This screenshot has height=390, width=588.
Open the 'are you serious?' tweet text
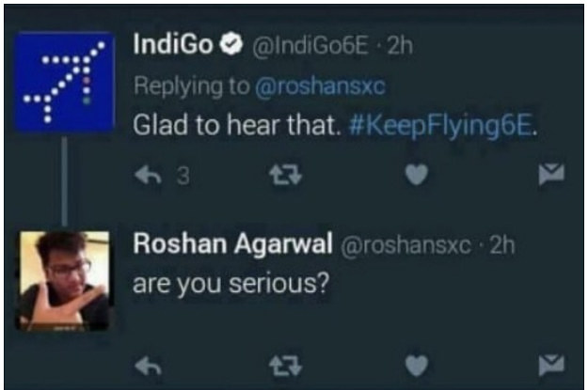pyautogui.click(x=231, y=284)
